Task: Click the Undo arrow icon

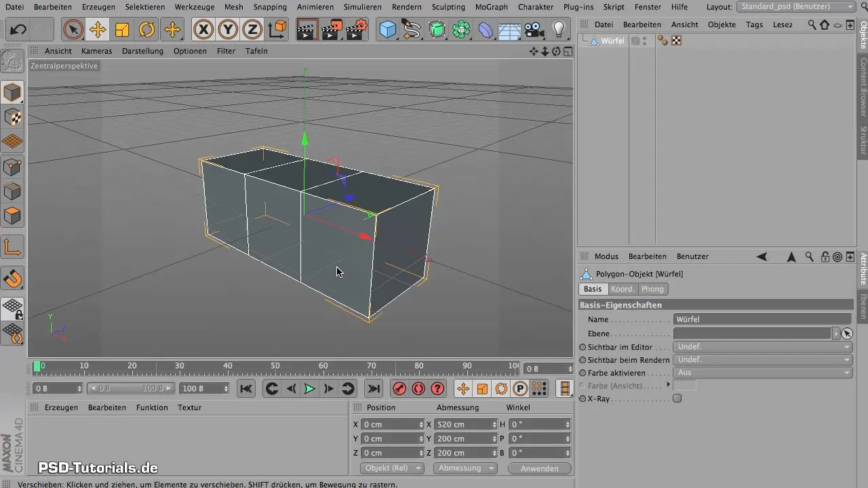Action: pyautogui.click(x=18, y=30)
